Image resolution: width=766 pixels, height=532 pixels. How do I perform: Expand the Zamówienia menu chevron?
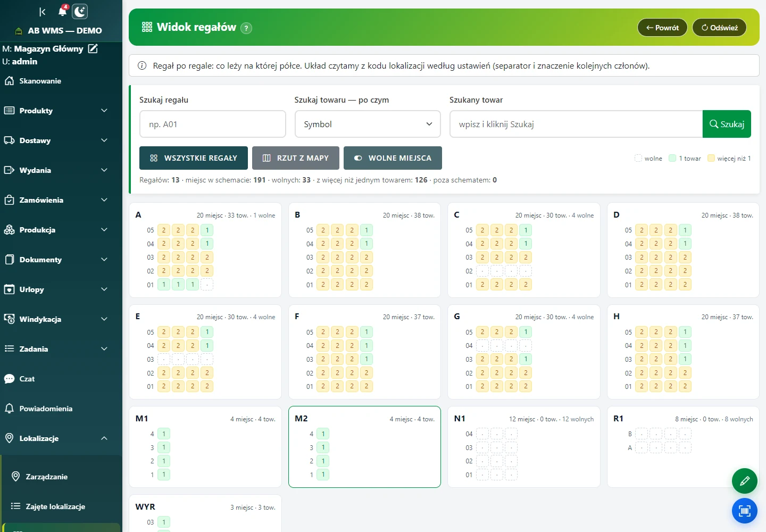tap(104, 200)
